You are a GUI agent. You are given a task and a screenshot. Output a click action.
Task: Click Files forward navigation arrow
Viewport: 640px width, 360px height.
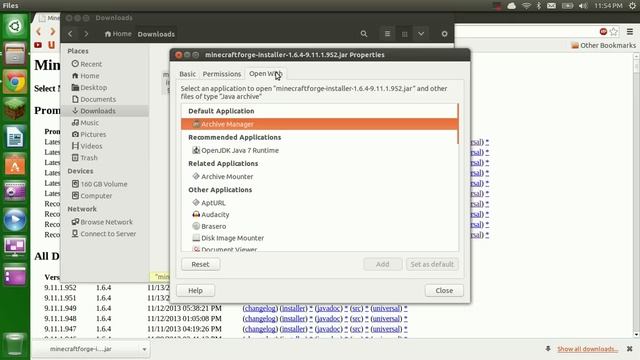(86, 34)
